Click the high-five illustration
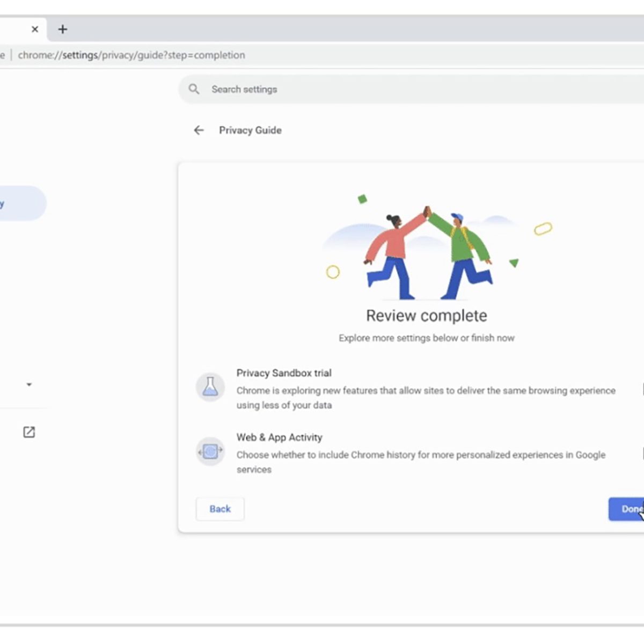The height and width of the screenshot is (644, 644). pyautogui.click(x=427, y=252)
